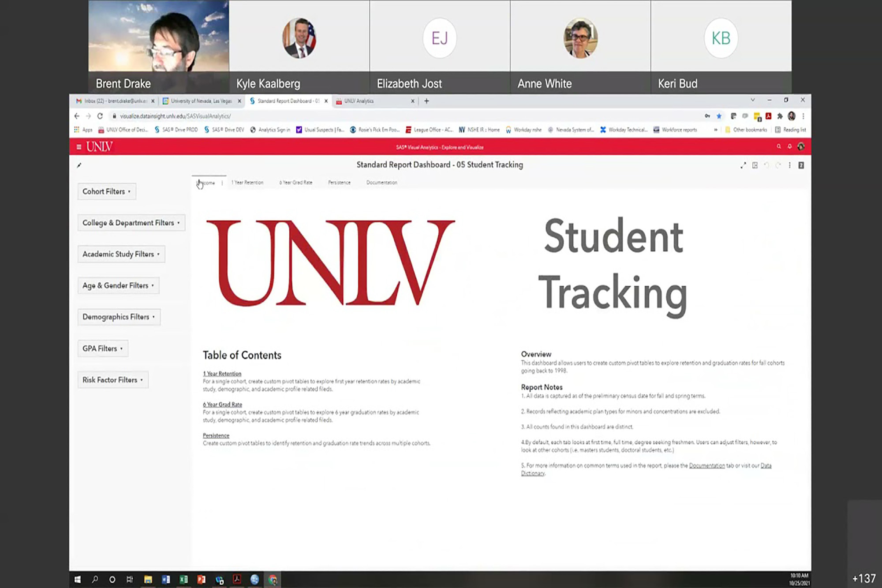Open the SAS Drive PROD bookmark

point(176,130)
